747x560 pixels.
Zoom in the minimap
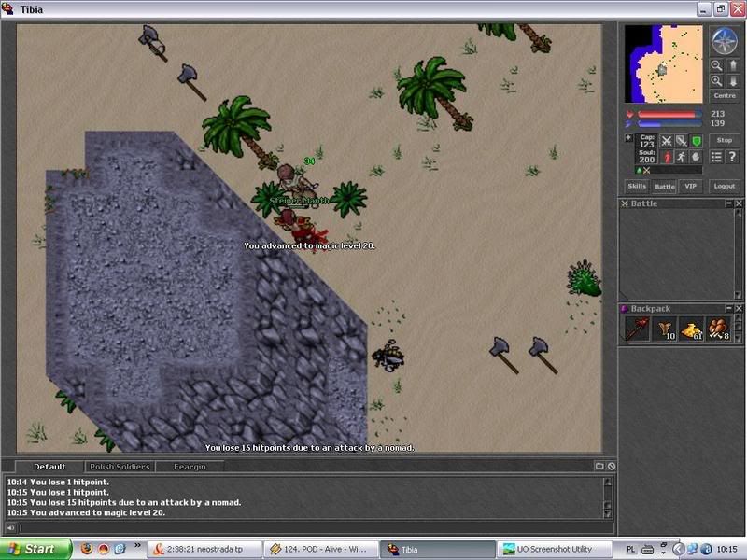tap(716, 81)
